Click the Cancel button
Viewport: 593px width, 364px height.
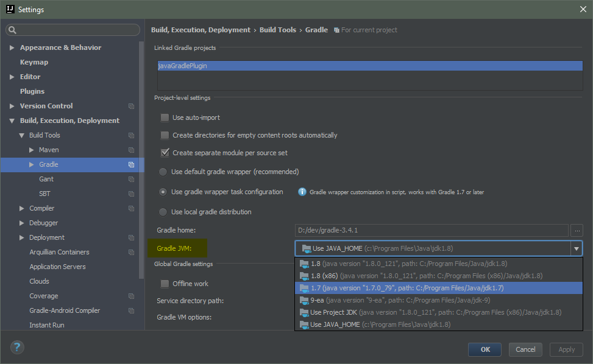click(525, 349)
